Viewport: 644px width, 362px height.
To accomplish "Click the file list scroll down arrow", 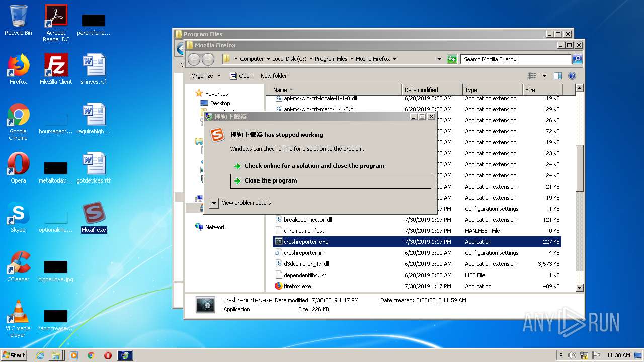I will tap(579, 287).
